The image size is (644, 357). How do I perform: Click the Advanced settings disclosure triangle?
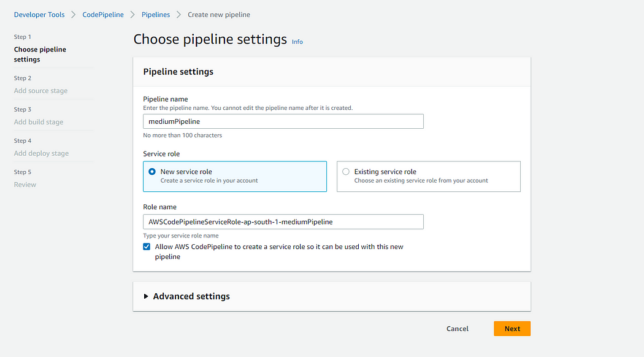pos(146,296)
